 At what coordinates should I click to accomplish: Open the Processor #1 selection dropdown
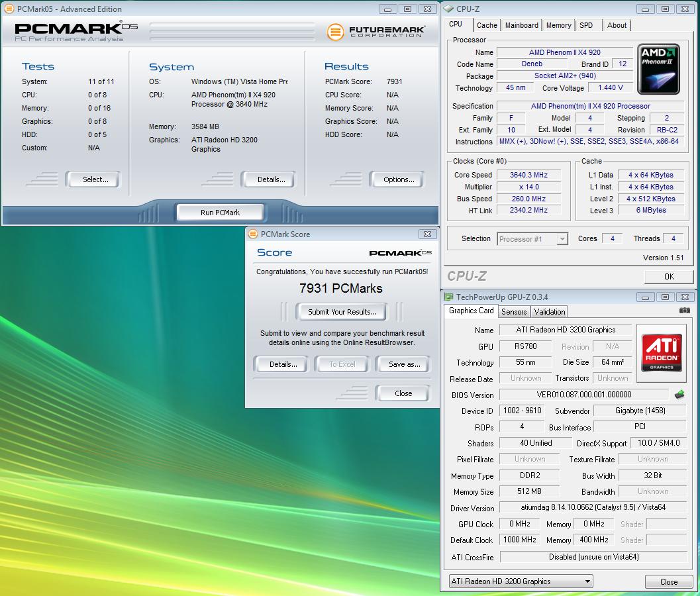point(532,239)
